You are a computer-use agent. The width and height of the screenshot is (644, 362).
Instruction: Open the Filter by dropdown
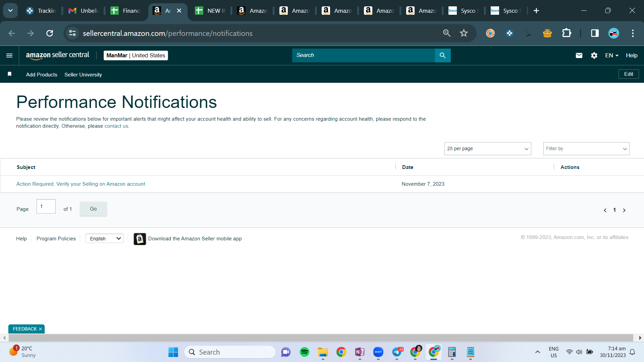click(x=586, y=148)
